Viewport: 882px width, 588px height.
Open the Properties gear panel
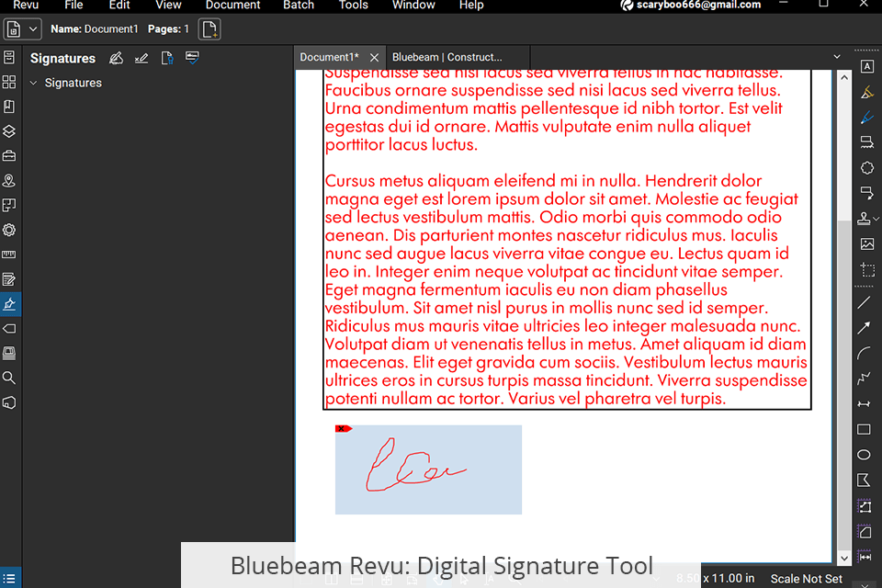pyautogui.click(x=9, y=230)
